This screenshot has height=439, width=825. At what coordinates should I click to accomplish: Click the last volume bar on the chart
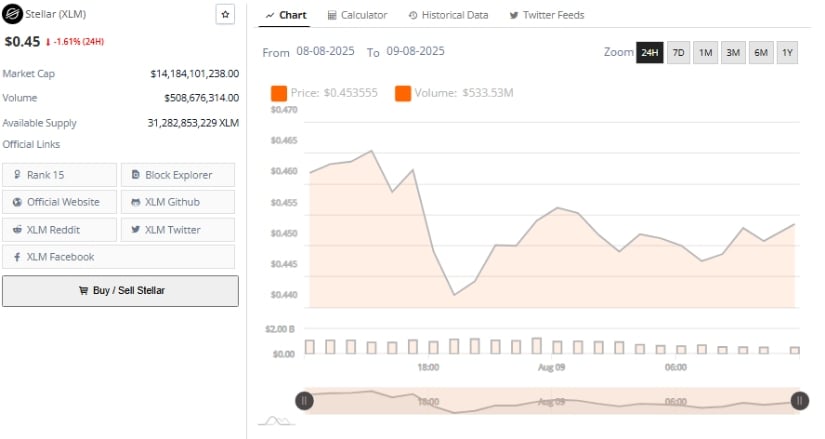pyautogui.click(x=794, y=350)
